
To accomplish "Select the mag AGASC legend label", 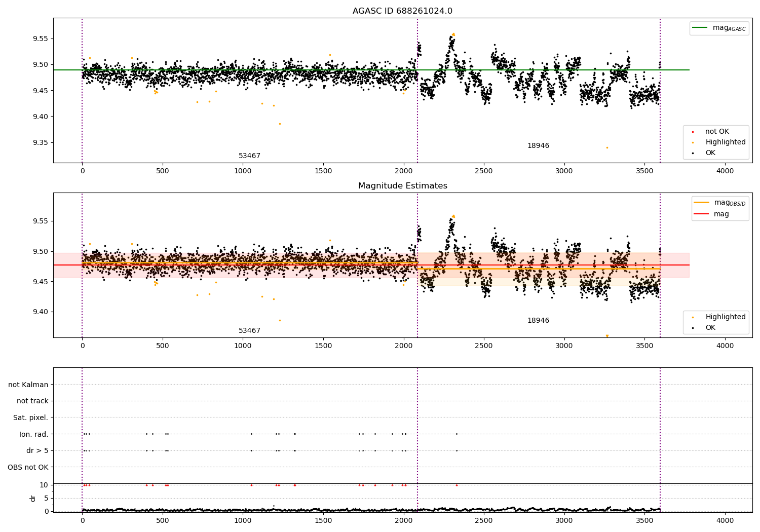I will tap(729, 28).
